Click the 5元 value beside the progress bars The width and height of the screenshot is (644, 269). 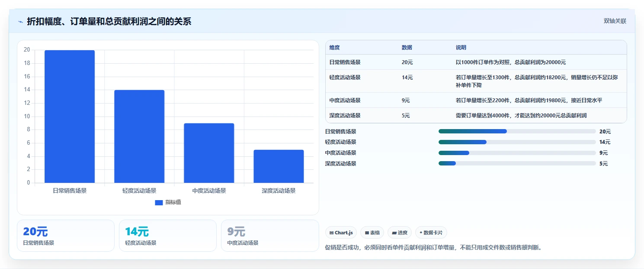pyautogui.click(x=603, y=164)
